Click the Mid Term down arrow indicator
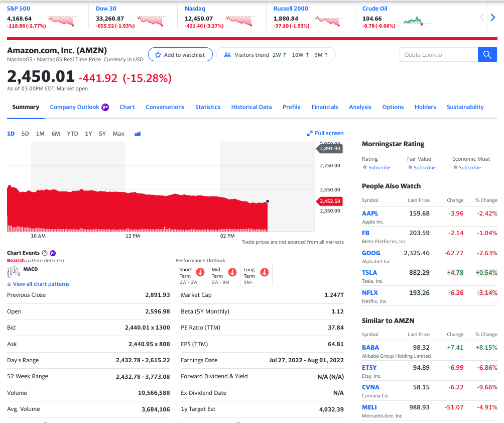The height and width of the screenshot is (423, 504). pyautogui.click(x=232, y=272)
